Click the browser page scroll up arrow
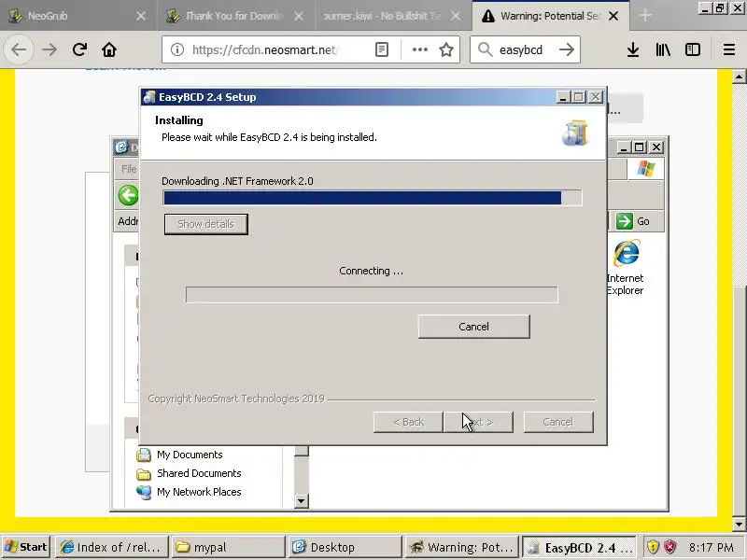This screenshot has width=747, height=560. click(x=739, y=77)
